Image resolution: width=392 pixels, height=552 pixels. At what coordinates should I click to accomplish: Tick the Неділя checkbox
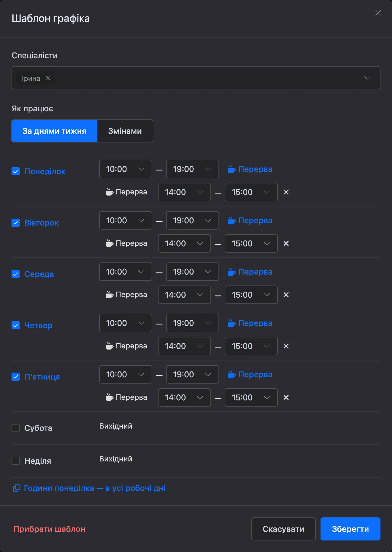pos(16,461)
